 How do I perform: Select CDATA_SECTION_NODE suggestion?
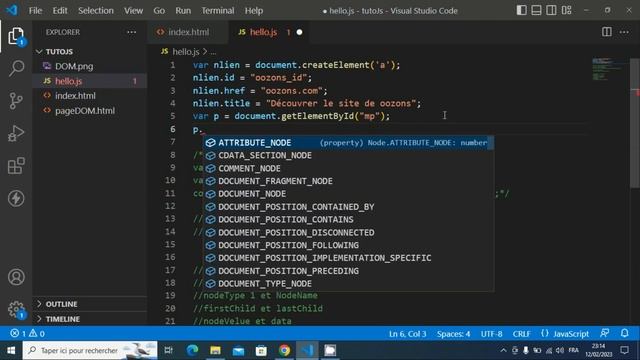point(349,156)
